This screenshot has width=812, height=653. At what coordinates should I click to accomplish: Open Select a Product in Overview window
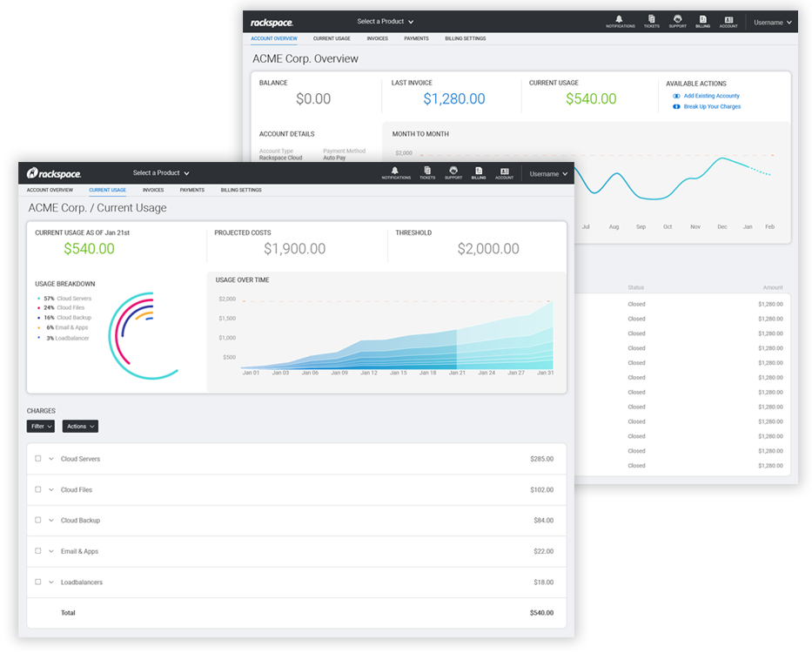pos(386,22)
